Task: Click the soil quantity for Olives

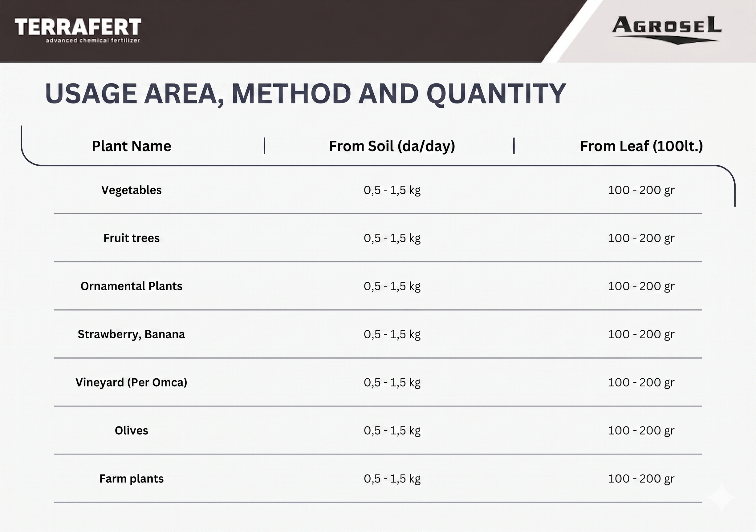Action: 392,430
